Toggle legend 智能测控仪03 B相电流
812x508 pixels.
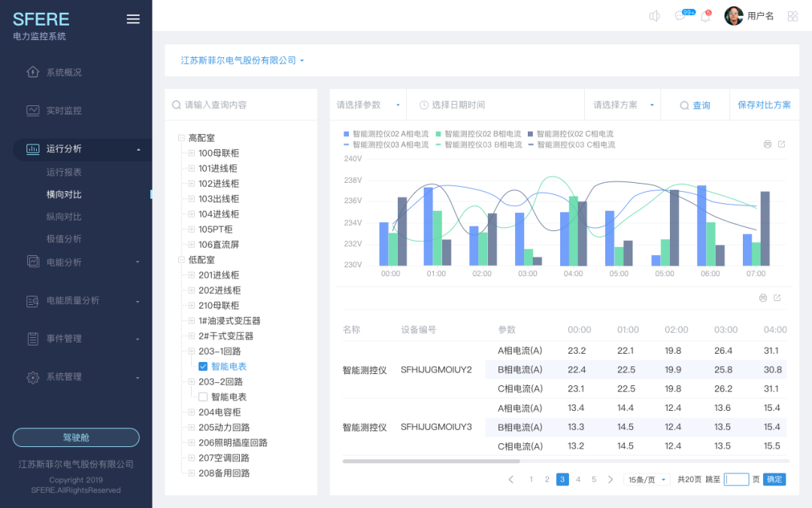[x=479, y=144]
